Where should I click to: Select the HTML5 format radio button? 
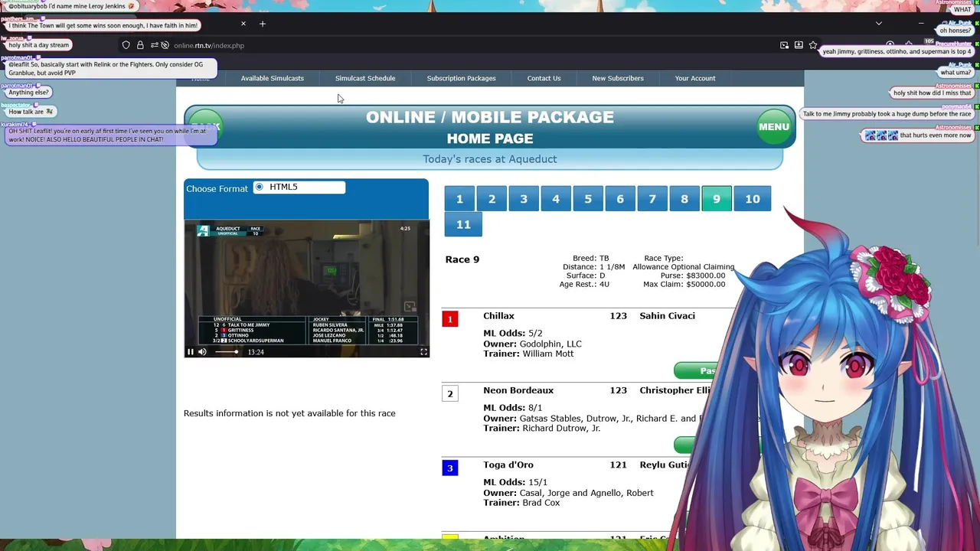click(x=260, y=187)
